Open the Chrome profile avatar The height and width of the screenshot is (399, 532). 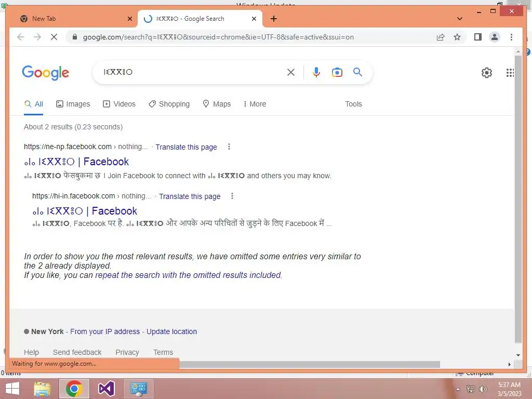pos(495,37)
